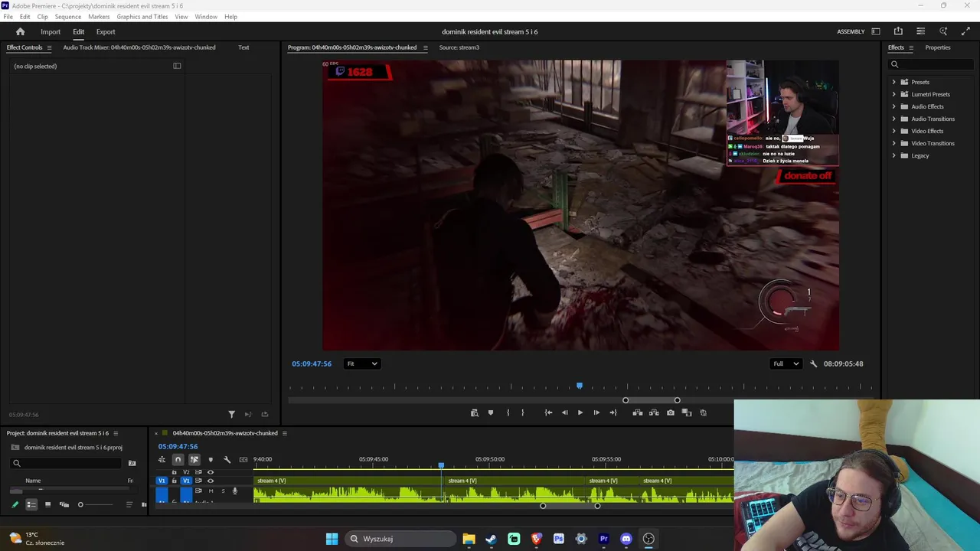Enter full screen video output

click(965, 31)
